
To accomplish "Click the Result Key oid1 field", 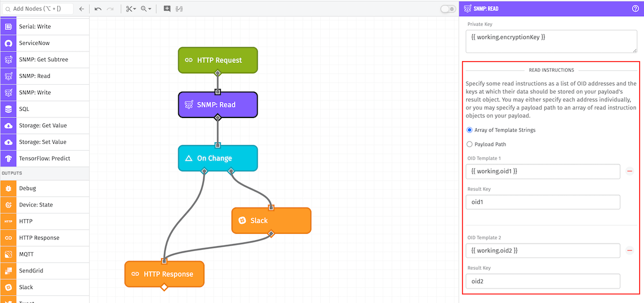I will (543, 202).
